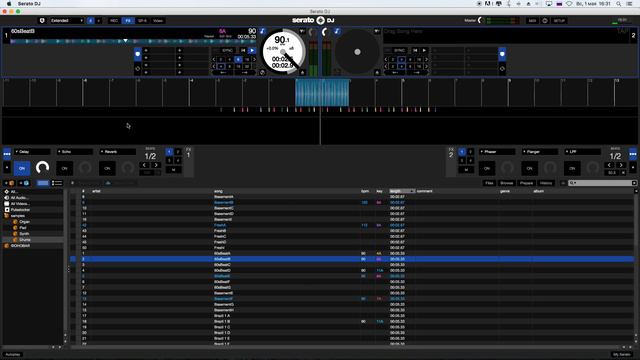640x360 pixels.
Task: Select the Pulselocker item in sidebar
Action: click(x=20, y=210)
